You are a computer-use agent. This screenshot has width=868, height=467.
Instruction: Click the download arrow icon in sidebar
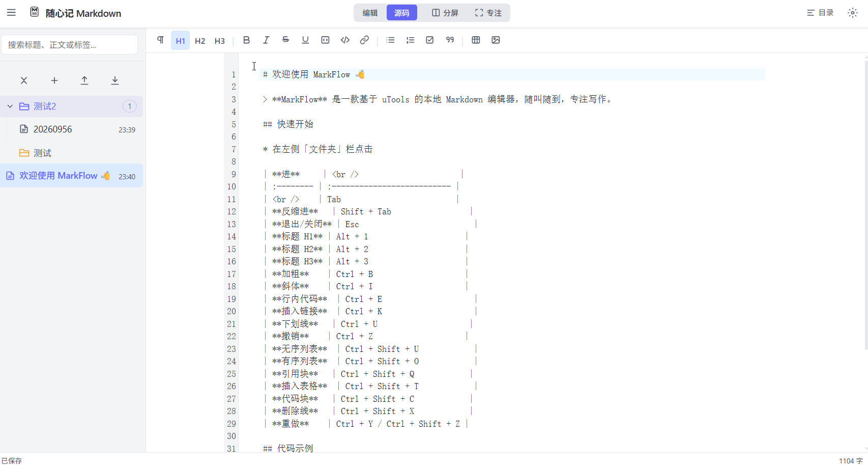click(x=115, y=80)
